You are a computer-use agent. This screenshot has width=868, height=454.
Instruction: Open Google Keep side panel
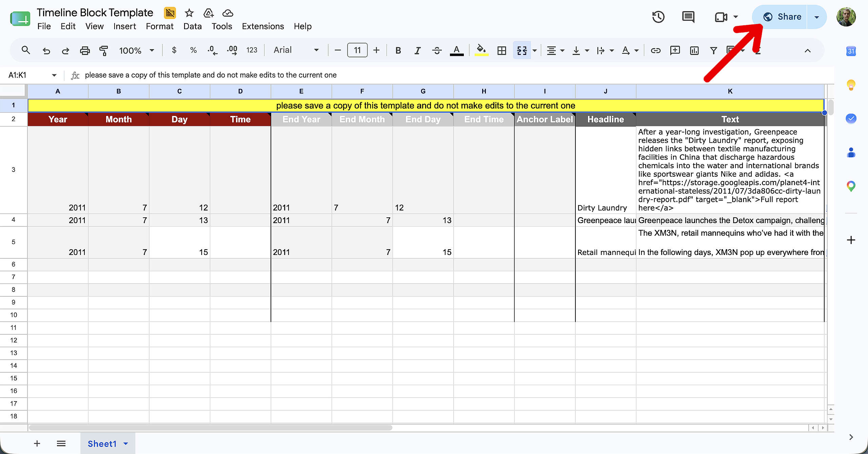pyautogui.click(x=851, y=85)
